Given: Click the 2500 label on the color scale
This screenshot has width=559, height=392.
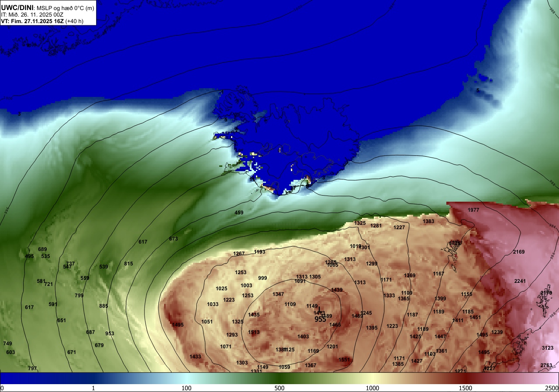Looking at the screenshot, I should pos(552,388).
